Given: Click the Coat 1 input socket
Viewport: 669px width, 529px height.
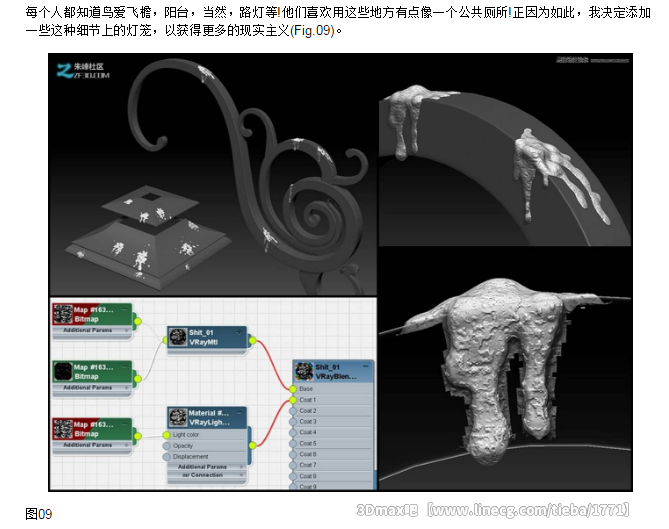Looking at the screenshot, I should click(293, 400).
